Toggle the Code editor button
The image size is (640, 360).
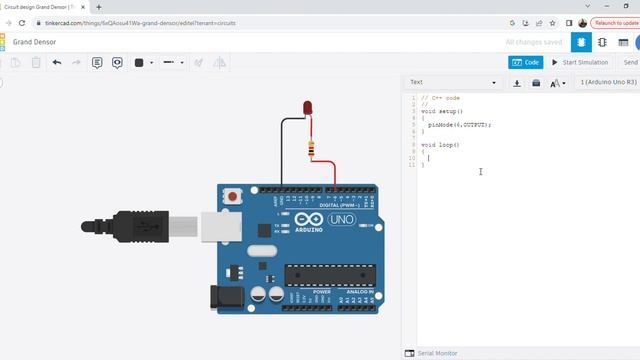(525, 62)
